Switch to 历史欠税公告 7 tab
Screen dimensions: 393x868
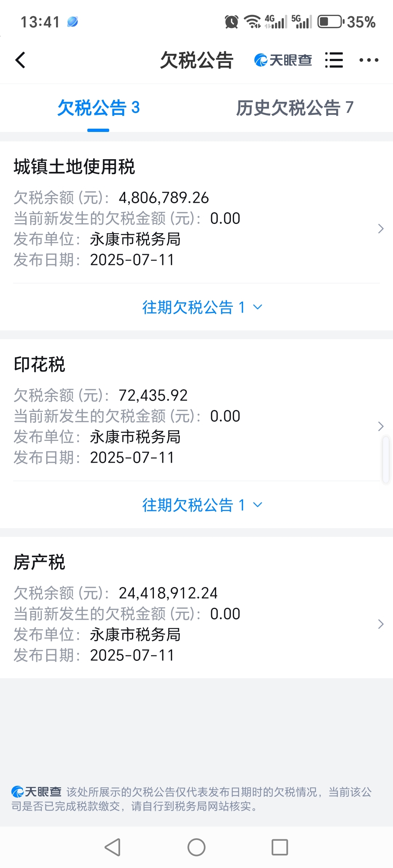[x=295, y=108]
